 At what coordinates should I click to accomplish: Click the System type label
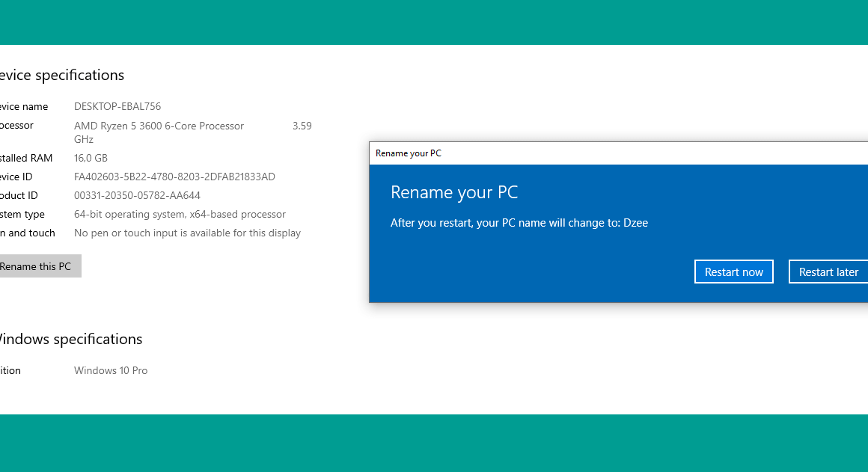tap(22, 214)
